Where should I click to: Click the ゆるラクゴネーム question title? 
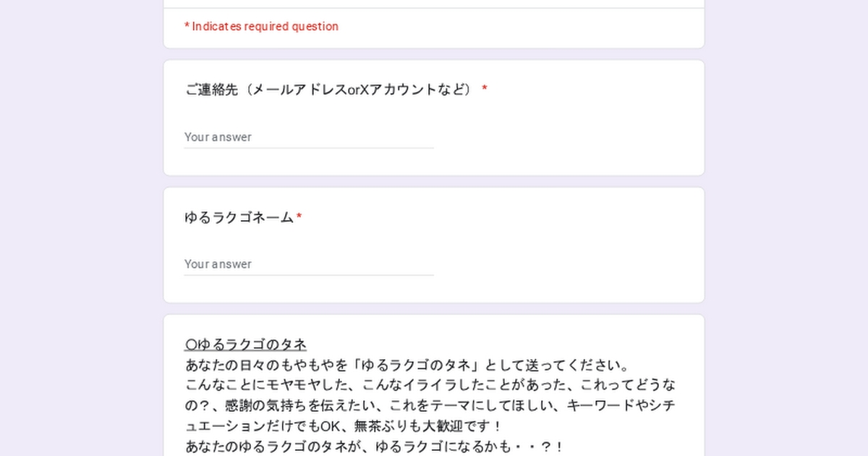239,217
